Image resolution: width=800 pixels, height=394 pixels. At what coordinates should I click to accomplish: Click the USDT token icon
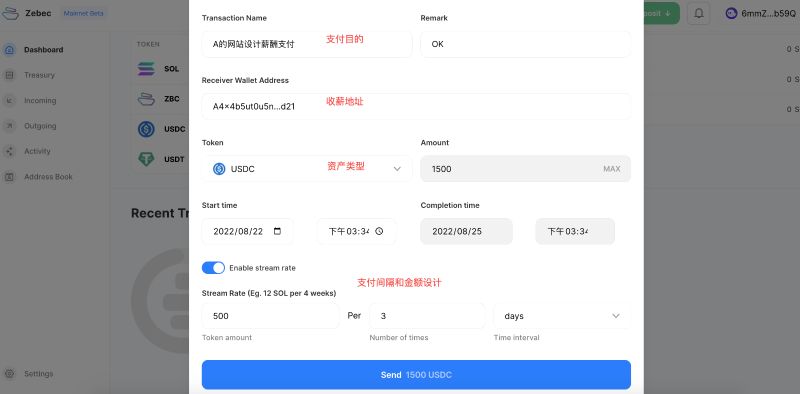[x=146, y=159]
